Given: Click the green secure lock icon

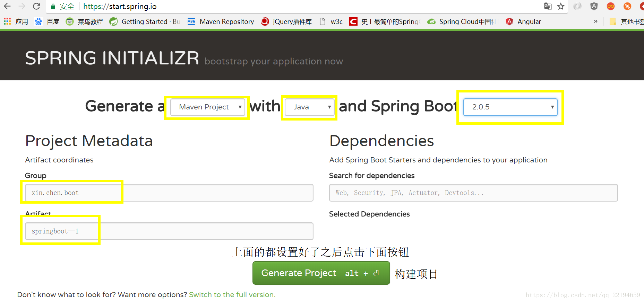Looking at the screenshot, I should 53,7.
